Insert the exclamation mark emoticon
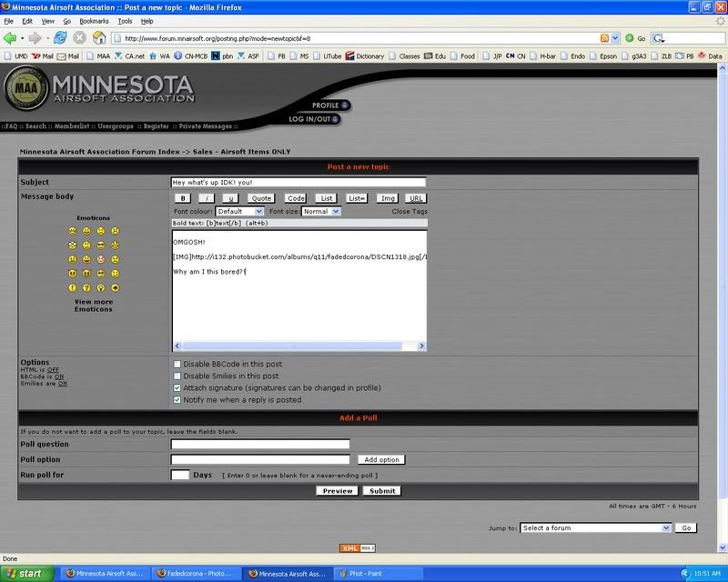The image size is (728, 582). [x=72, y=287]
